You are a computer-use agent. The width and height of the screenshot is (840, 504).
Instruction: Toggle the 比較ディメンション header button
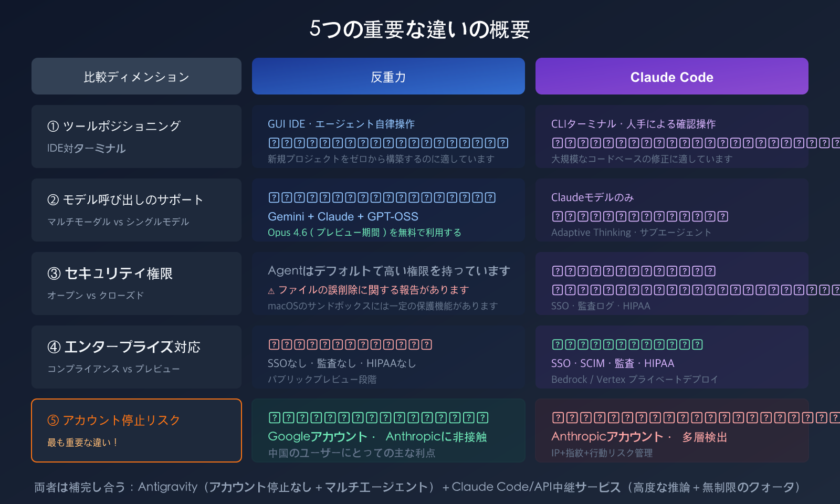[x=136, y=76]
